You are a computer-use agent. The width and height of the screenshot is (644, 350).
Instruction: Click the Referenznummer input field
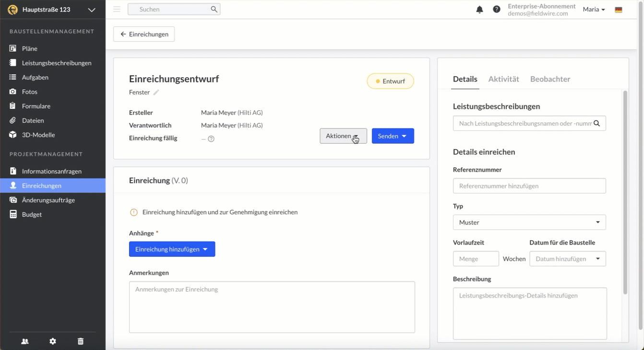click(529, 186)
